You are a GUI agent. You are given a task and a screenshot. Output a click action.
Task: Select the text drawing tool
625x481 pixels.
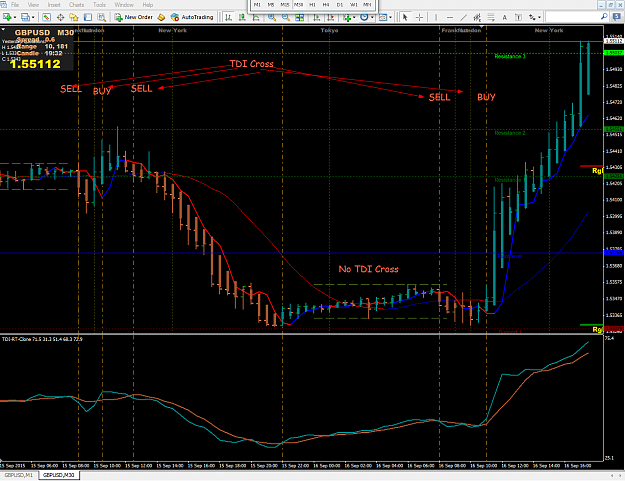pyautogui.click(x=505, y=17)
